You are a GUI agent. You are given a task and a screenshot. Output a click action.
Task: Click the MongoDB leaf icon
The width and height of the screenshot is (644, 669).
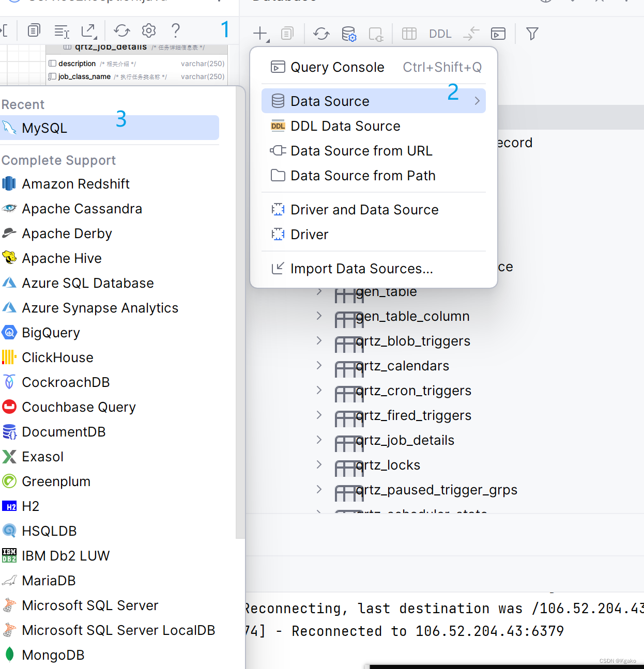pyautogui.click(x=9, y=655)
